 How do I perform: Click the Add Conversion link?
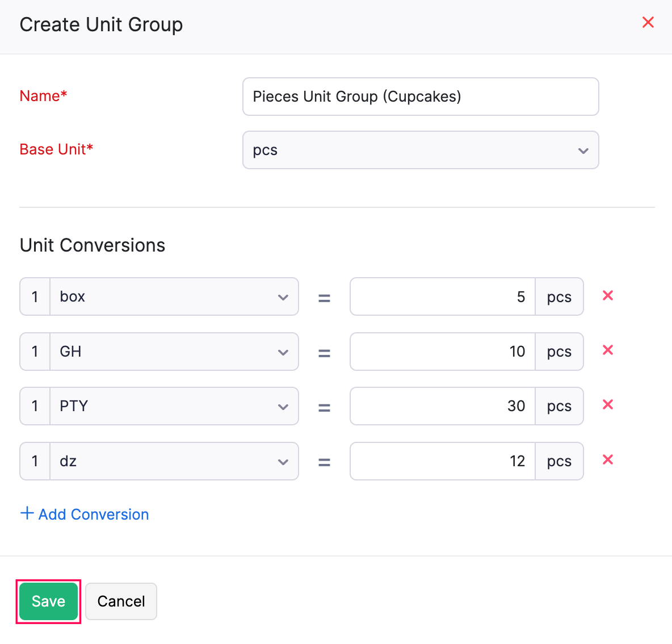[x=93, y=514]
